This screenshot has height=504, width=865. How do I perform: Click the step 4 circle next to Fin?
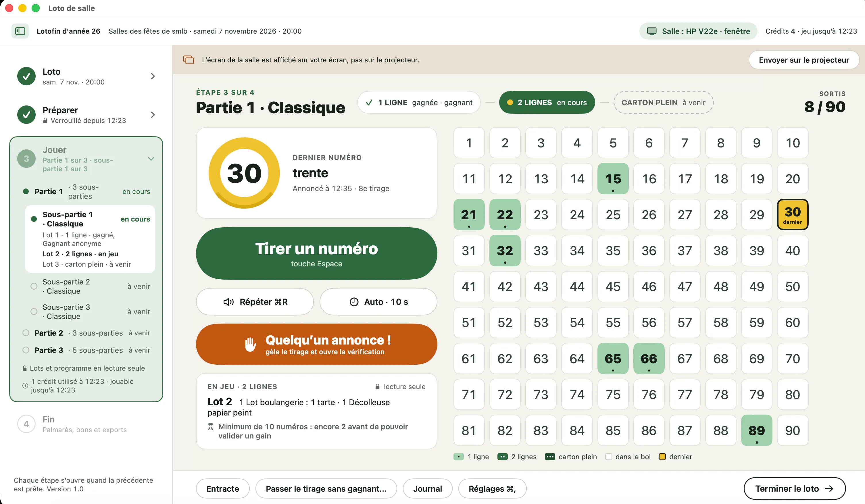coord(26,424)
